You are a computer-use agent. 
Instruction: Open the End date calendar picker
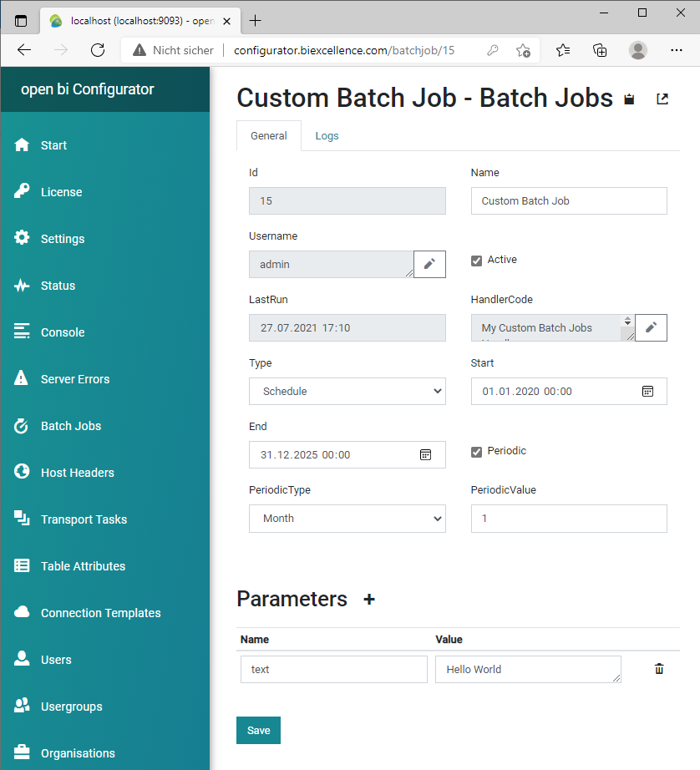(x=426, y=454)
